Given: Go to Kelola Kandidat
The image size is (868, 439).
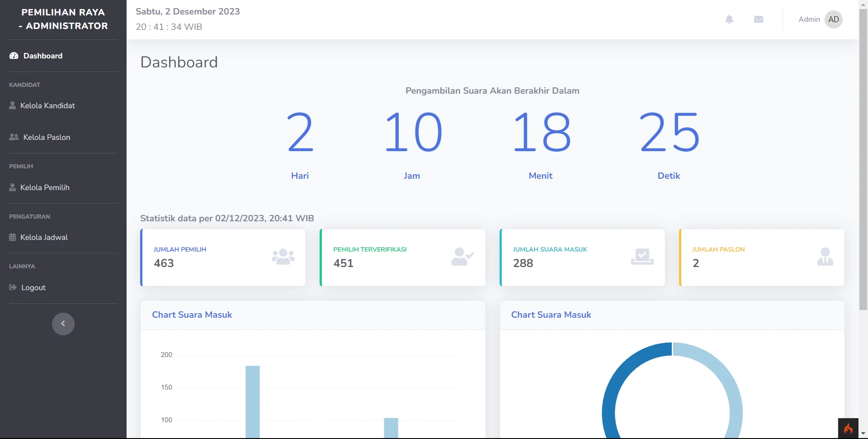Looking at the screenshot, I should pos(47,105).
